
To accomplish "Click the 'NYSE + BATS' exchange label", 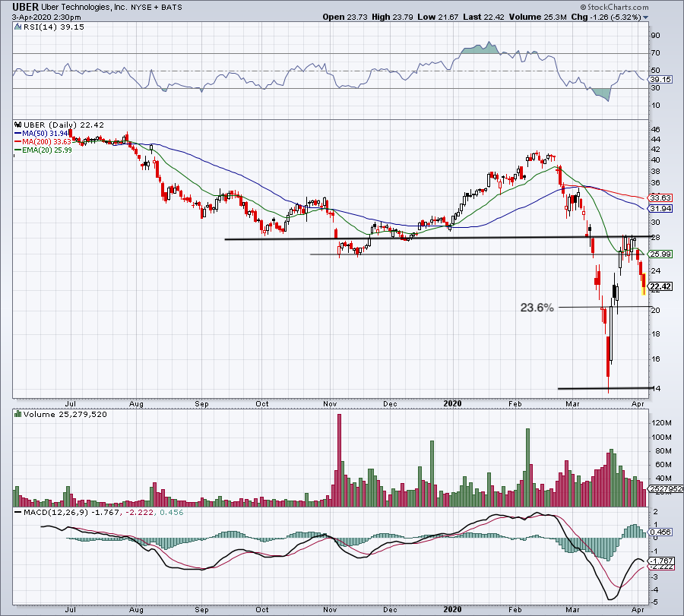I will click(x=156, y=8).
